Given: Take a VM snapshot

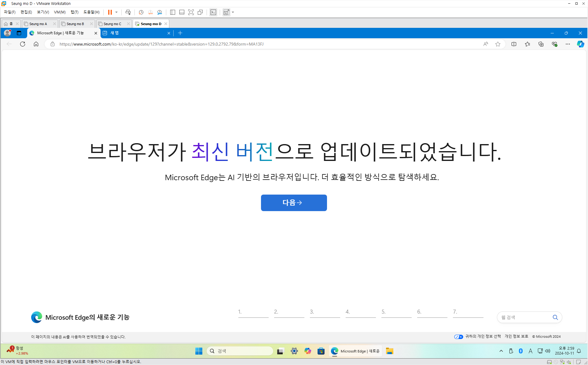Looking at the screenshot, I should (141, 12).
